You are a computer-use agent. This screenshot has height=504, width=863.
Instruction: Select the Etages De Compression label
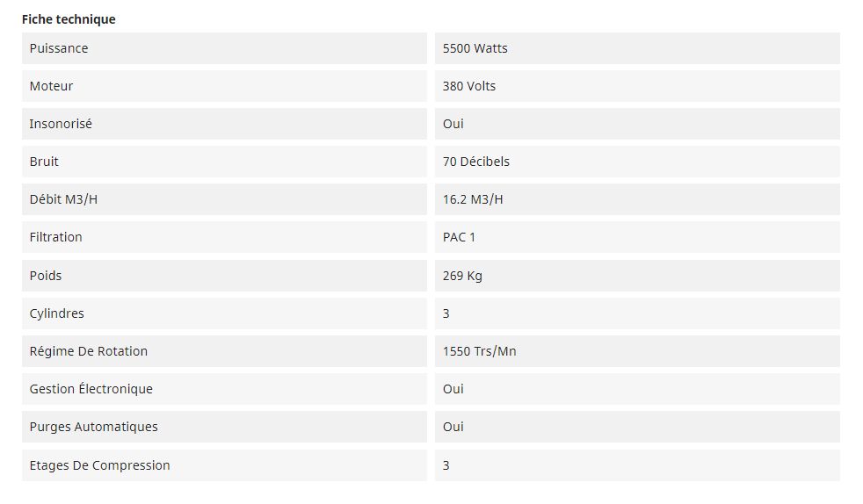pyautogui.click(x=100, y=465)
